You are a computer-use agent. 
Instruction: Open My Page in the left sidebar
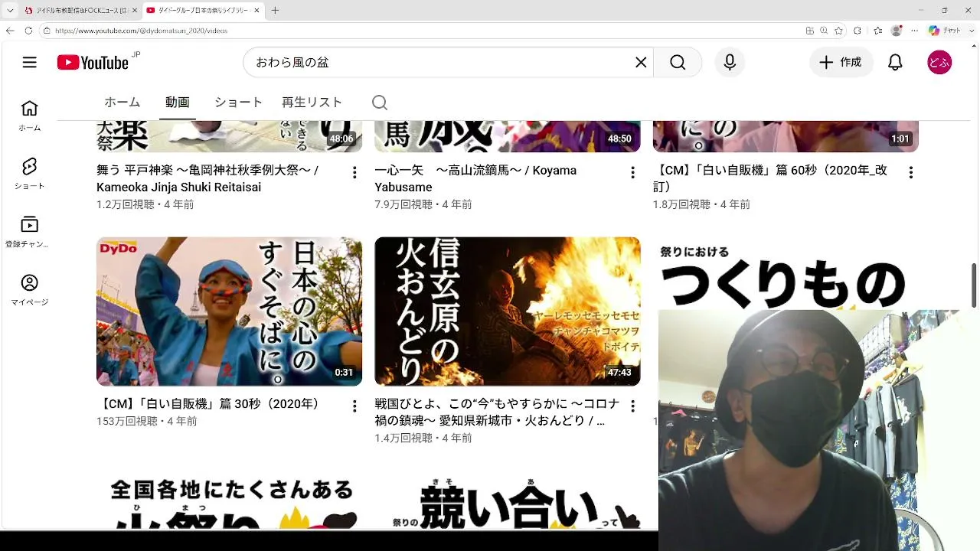[29, 290]
